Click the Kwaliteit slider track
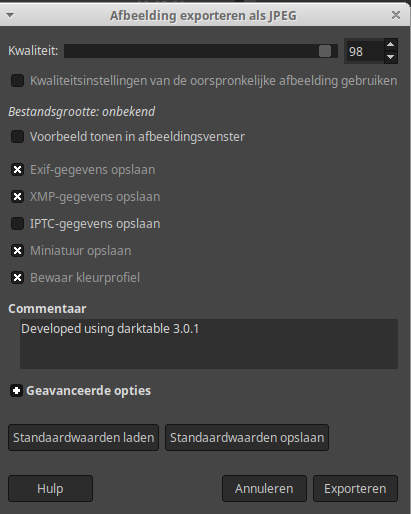 click(x=201, y=51)
